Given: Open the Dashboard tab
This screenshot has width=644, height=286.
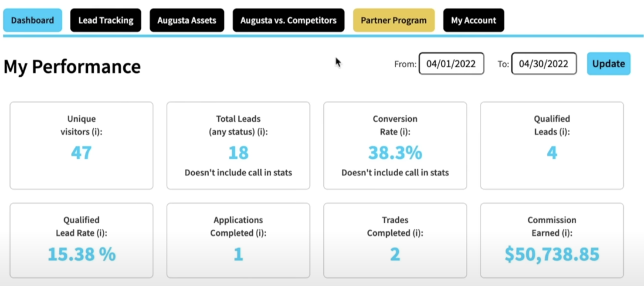Looking at the screenshot, I should [33, 20].
